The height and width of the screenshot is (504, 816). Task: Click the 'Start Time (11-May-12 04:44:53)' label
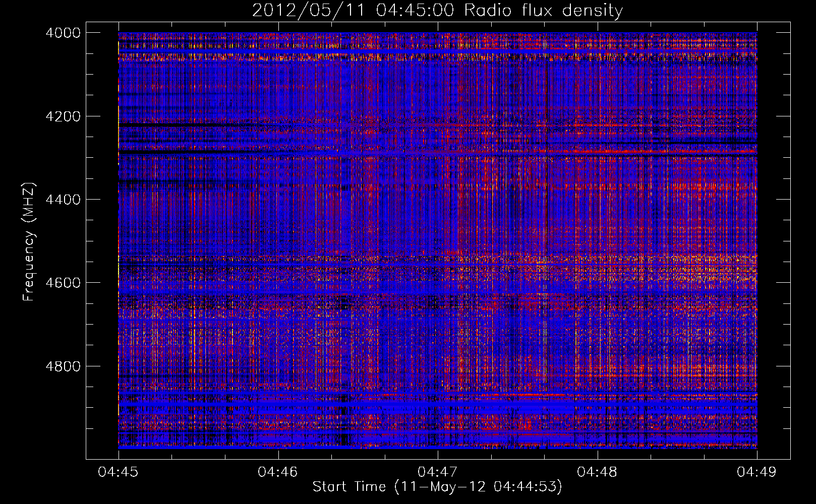coord(437,487)
